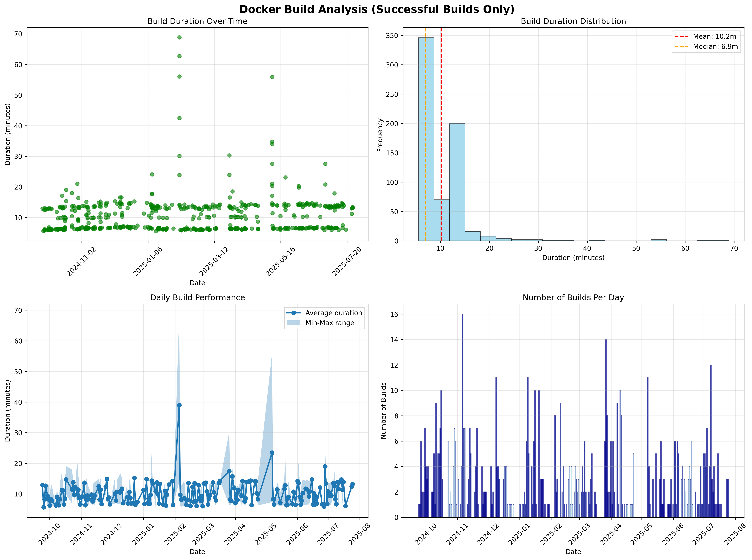Click the average duration peak marker near 39 minutes

[x=179, y=405]
